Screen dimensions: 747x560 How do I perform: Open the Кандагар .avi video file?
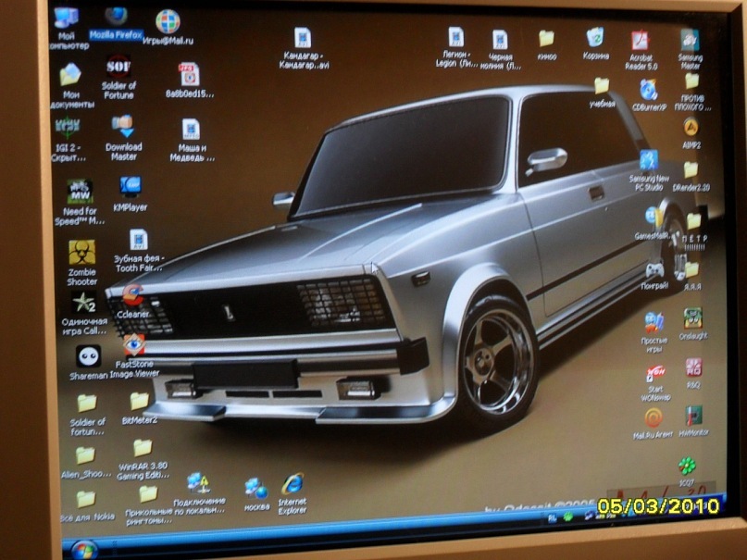point(304,39)
